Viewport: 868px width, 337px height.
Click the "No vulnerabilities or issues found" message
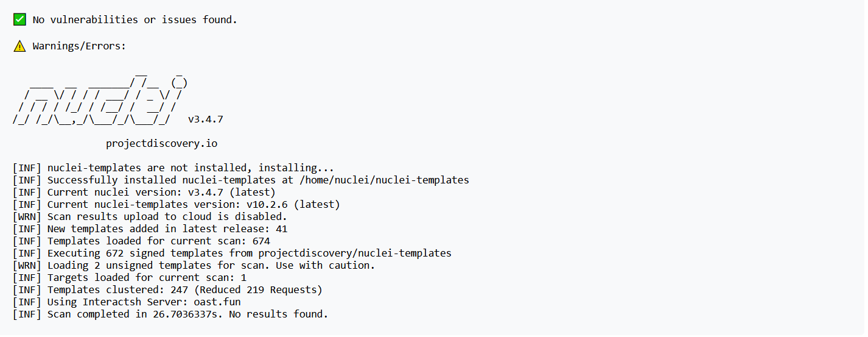135,20
